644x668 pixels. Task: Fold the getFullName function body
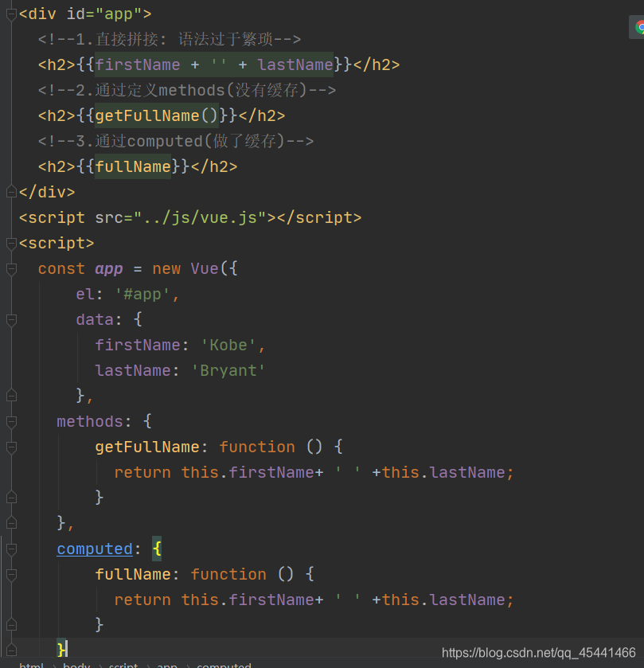tap(11, 447)
